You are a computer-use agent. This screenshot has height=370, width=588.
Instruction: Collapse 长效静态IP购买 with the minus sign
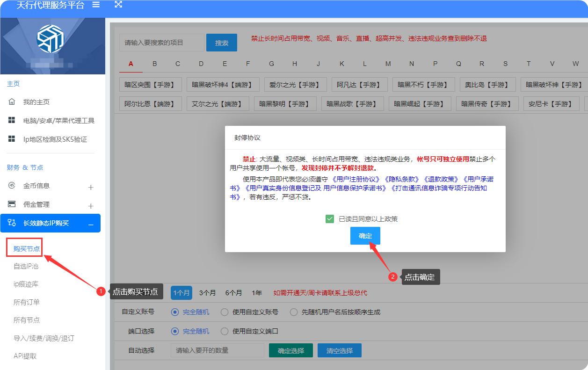coord(91,225)
